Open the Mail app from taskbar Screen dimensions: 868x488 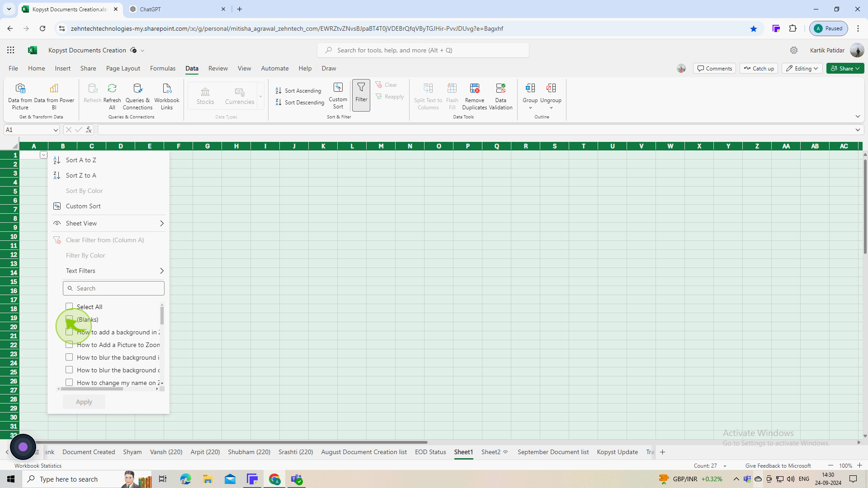click(x=230, y=479)
